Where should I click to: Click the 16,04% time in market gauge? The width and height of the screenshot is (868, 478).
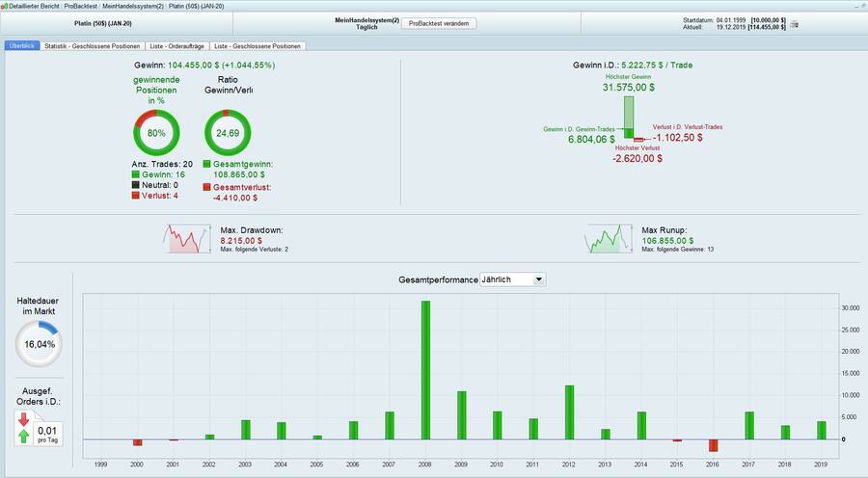tap(40, 344)
